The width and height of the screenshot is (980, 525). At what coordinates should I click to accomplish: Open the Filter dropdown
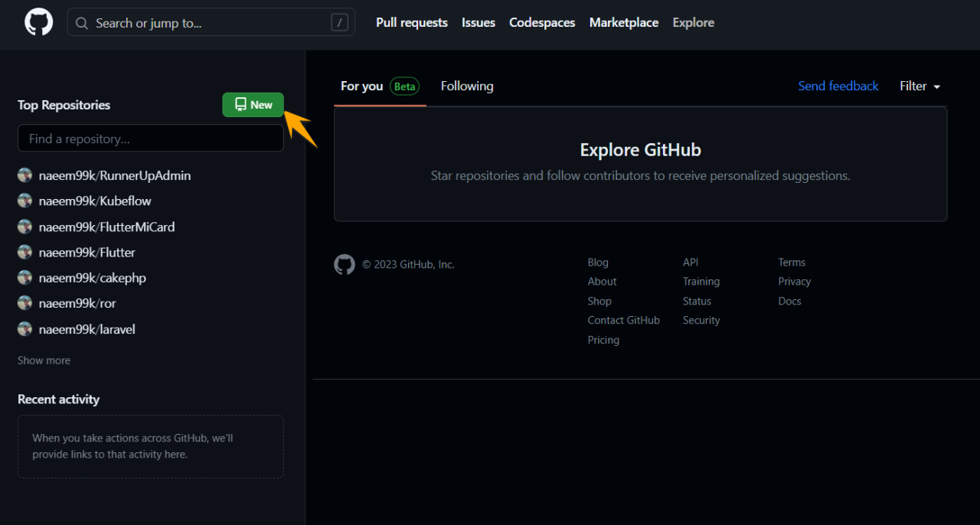click(919, 86)
